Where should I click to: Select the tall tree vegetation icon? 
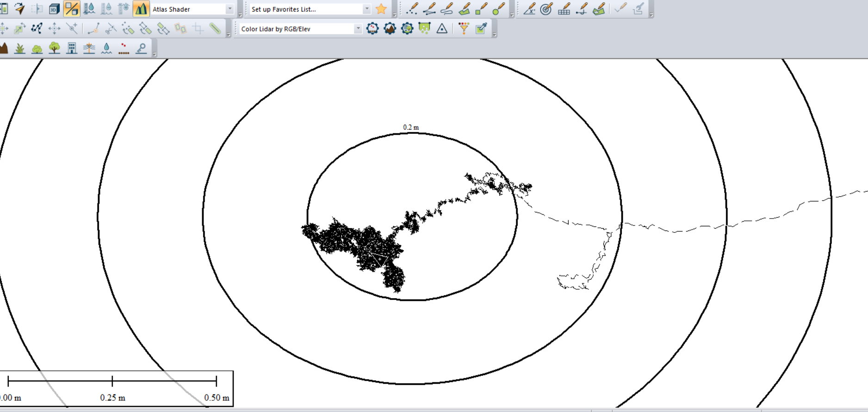click(x=55, y=48)
